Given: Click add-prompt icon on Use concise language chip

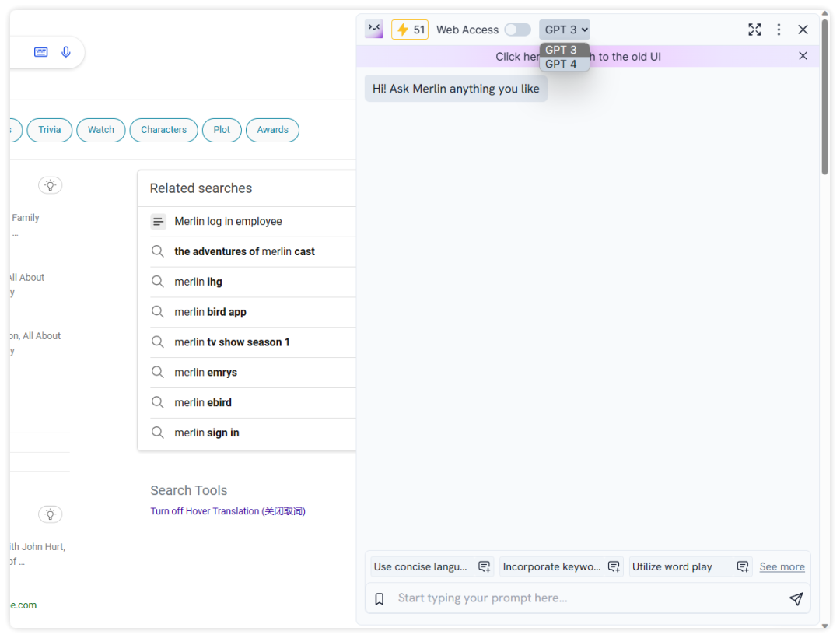Looking at the screenshot, I should coord(485,566).
